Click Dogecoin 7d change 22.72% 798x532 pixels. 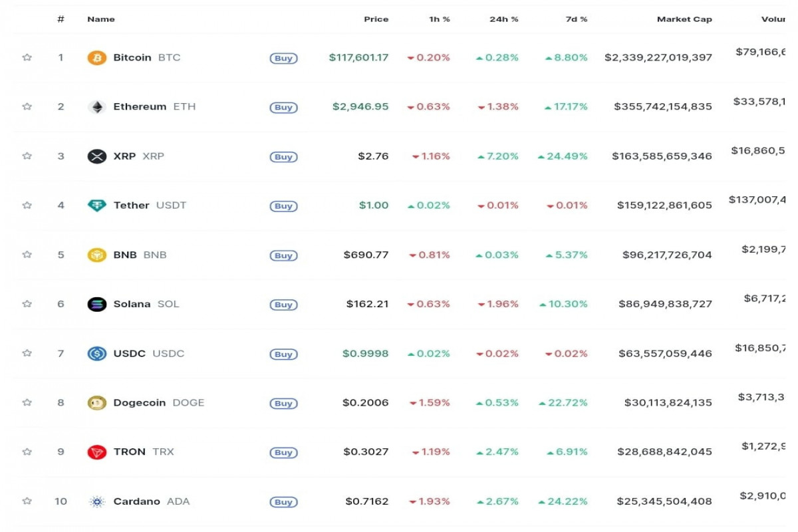coord(563,402)
